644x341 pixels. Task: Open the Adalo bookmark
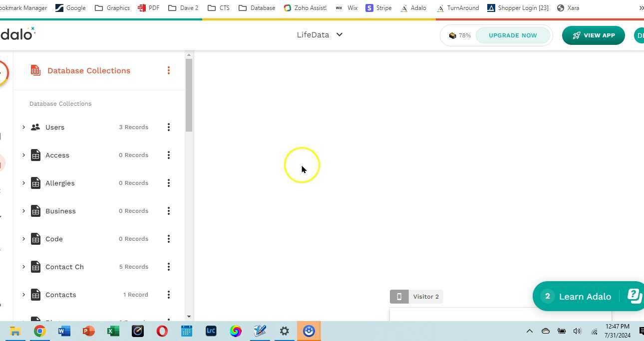click(x=413, y=8)
